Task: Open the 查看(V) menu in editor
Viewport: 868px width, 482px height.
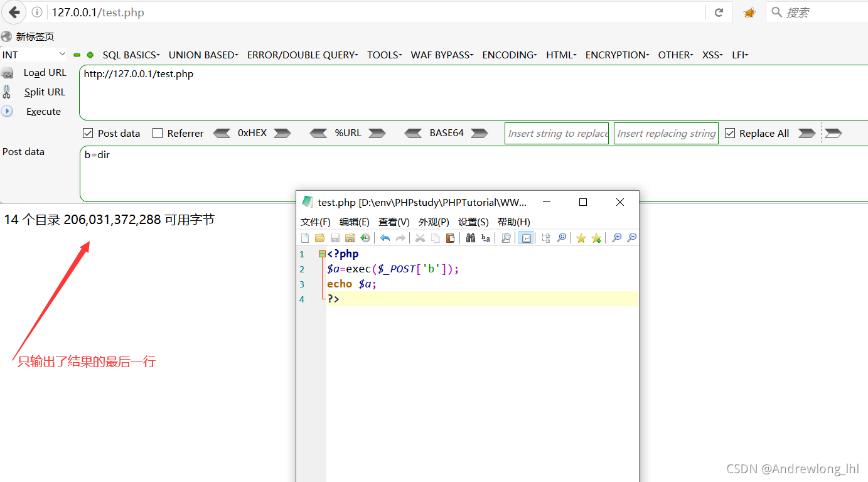Action: click(394, 222)
